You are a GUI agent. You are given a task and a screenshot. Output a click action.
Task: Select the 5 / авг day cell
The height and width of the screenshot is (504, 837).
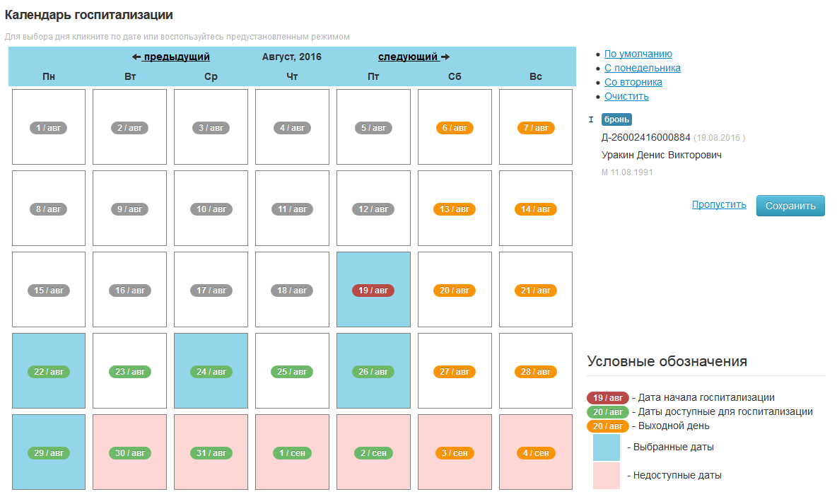point(374,127)
